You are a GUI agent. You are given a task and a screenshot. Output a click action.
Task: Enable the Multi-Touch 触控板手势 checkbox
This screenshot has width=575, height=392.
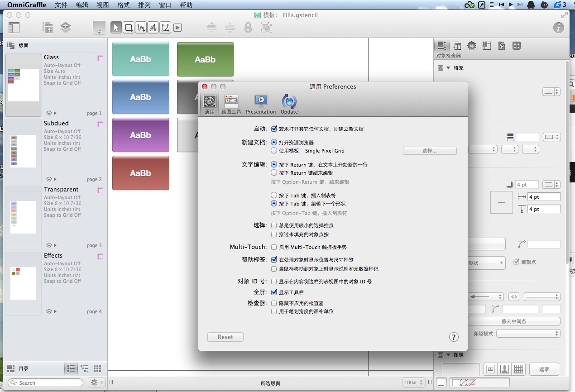(x=274, y=247)
